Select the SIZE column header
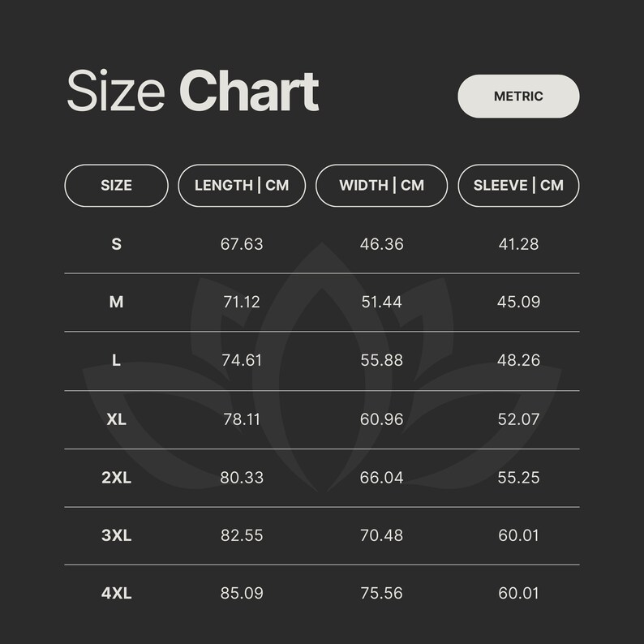Image resolution: width=644 pixels, height=644 pixels. pyautogui.click(x=116, y=185)
